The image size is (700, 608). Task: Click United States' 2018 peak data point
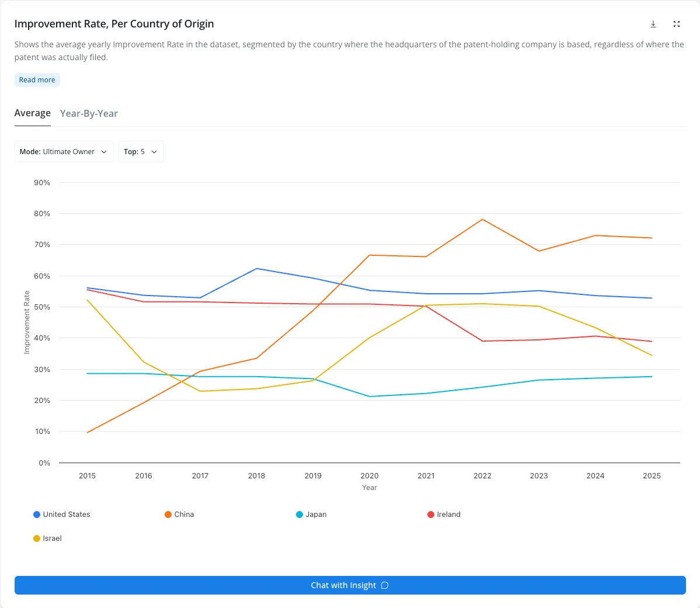click(257, 269)
